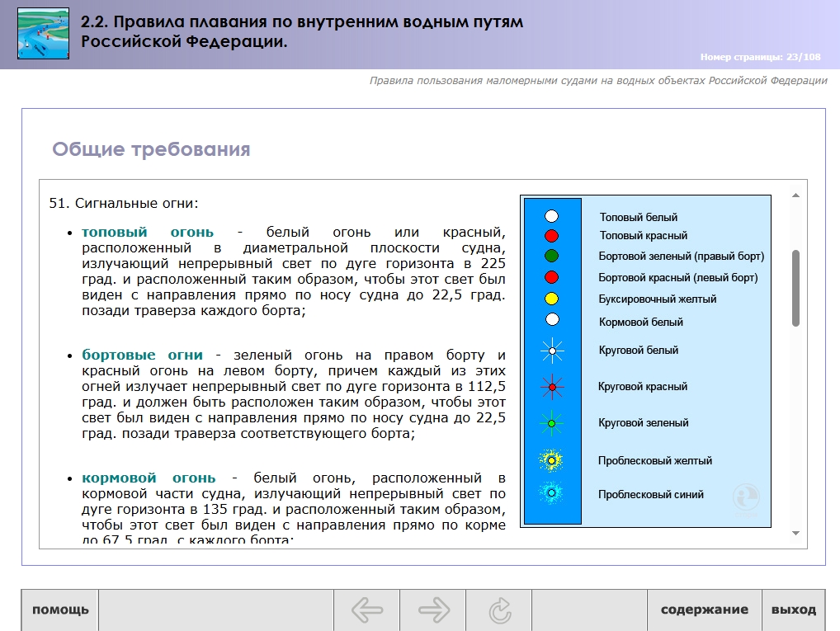Select the all-round red light star icon
The width and height of the screenshot is (840, 631).
[552, 387]
